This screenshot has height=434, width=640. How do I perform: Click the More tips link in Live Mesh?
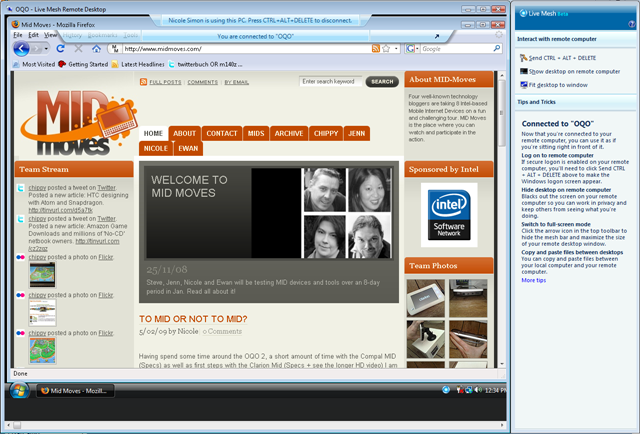coord(533,280)
